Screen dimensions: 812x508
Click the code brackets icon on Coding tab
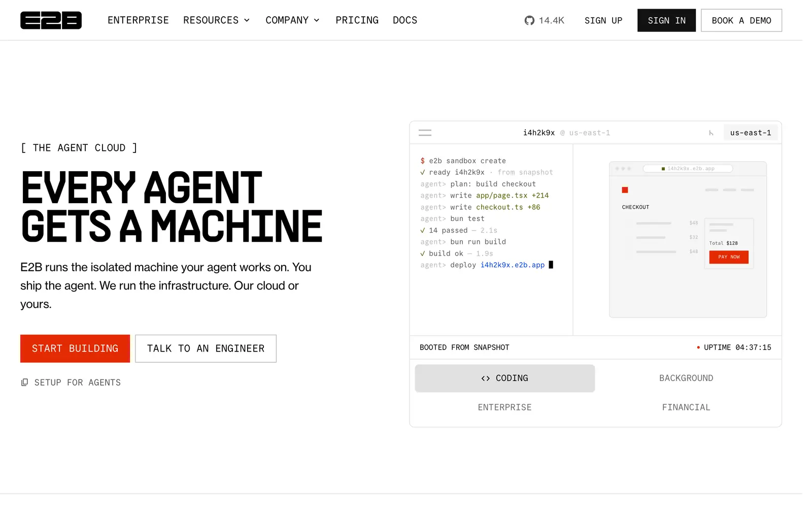pos(486,378)
